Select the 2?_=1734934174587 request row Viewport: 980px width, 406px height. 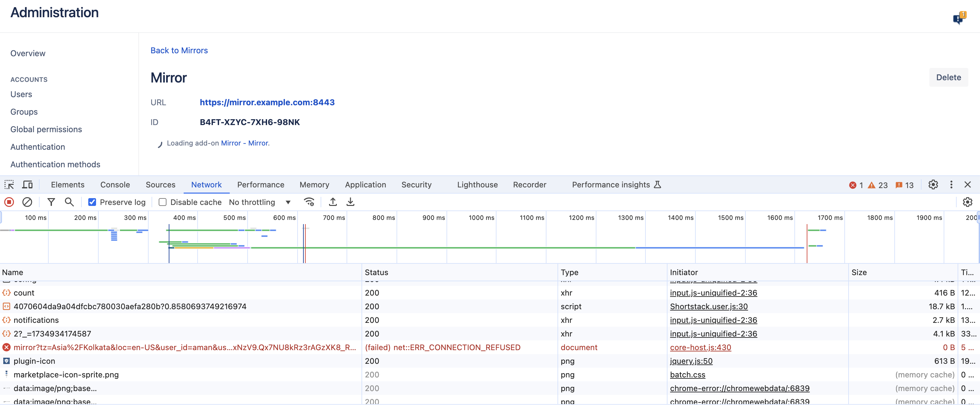(x=490, y=334)
